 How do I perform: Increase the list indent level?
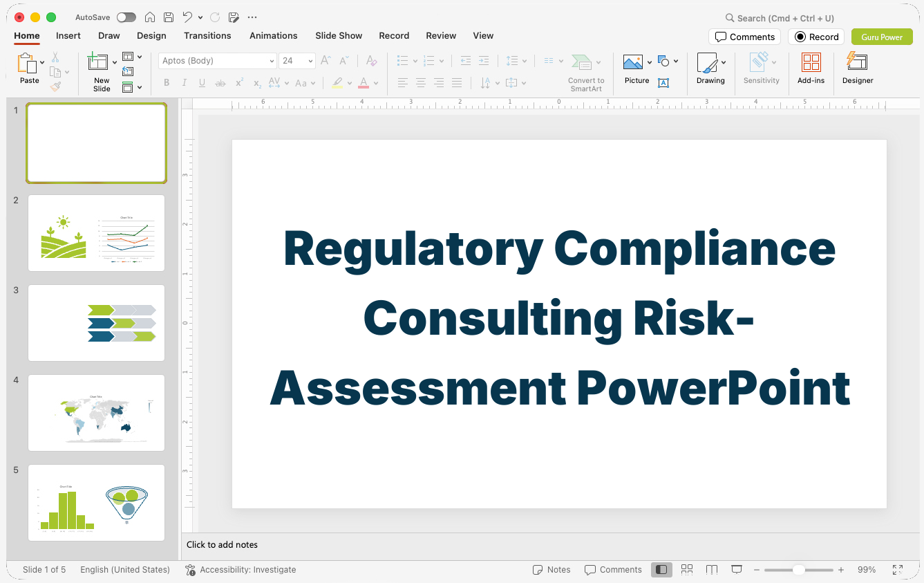point(484,61)
